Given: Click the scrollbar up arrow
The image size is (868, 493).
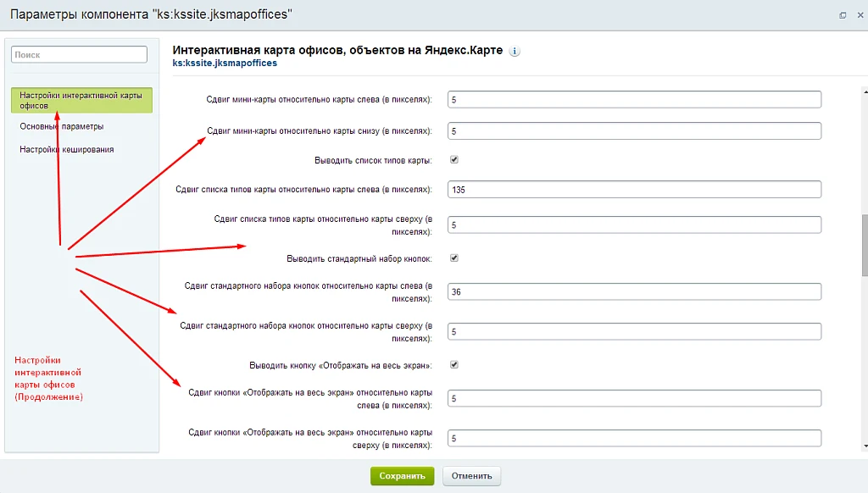Looking at the screenshot, I should tap(865, 91).
